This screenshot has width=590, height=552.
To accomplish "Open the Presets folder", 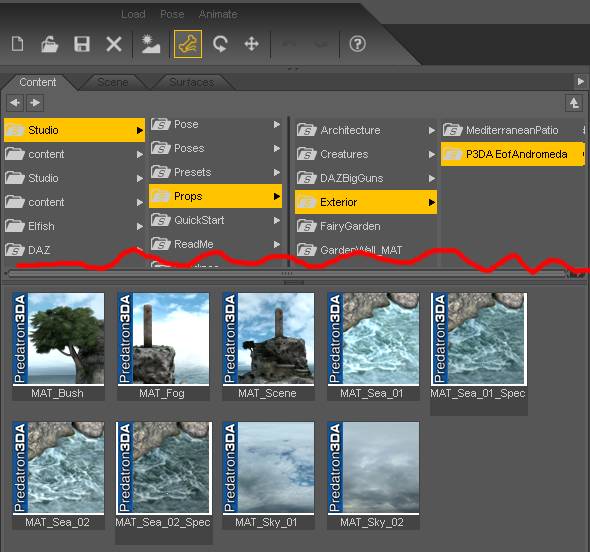I will 215,172.
